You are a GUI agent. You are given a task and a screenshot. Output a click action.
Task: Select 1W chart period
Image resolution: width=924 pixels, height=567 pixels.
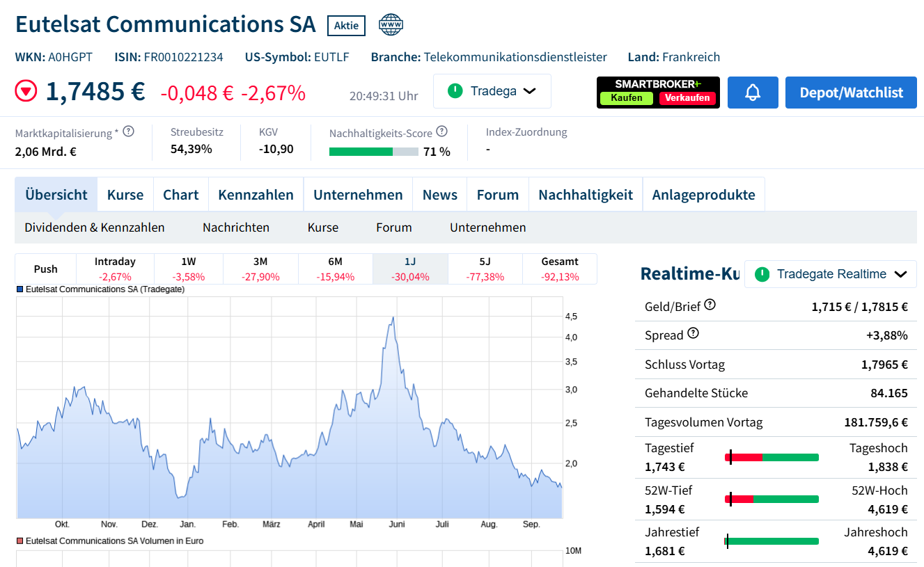click(189, 269)
